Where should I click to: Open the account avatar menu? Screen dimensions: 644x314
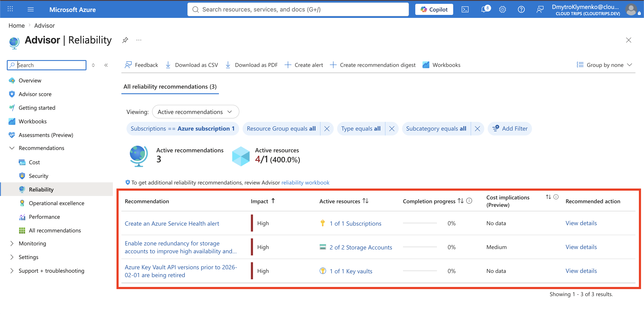pos(631,10)
